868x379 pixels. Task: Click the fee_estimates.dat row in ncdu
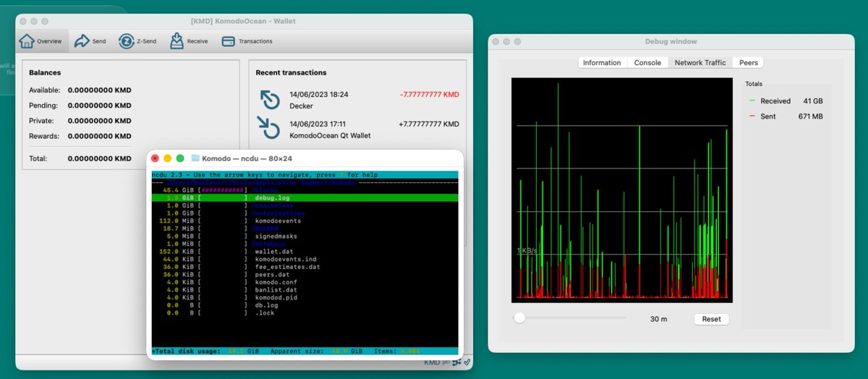(x=305, y=267)
